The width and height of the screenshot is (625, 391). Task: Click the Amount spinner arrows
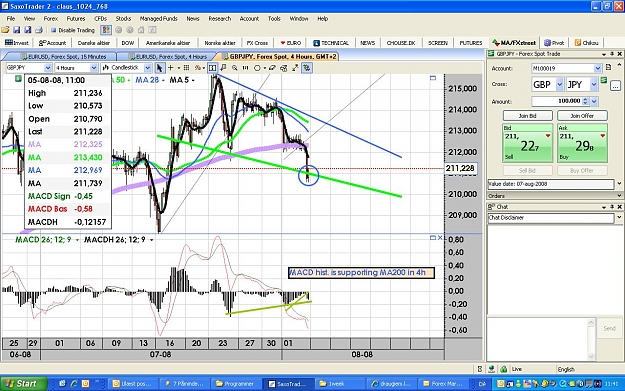click(x=585, y=101)
